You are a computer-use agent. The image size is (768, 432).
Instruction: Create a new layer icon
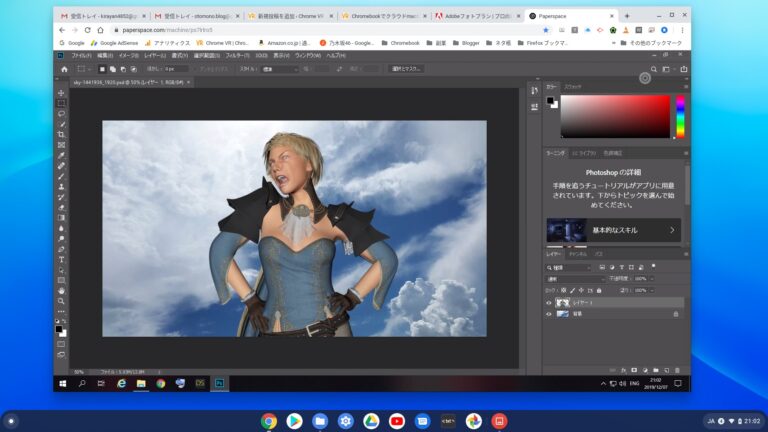[667, 370]
